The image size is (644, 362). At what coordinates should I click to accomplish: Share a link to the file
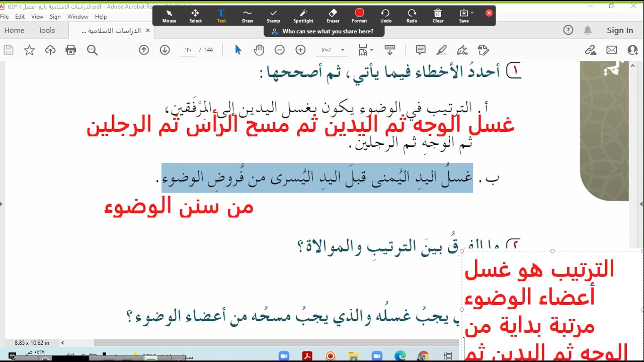pyautogui.click(x=591, y=50)
